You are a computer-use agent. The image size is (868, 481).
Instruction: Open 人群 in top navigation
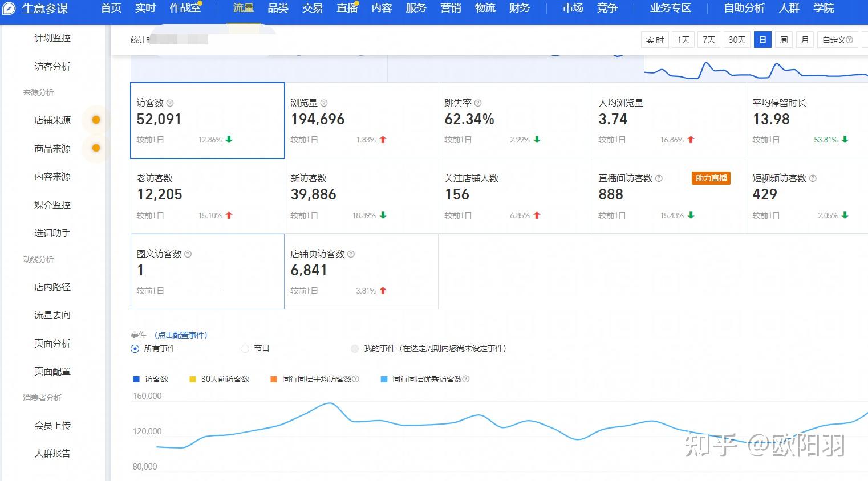click(x=789, y=8)
